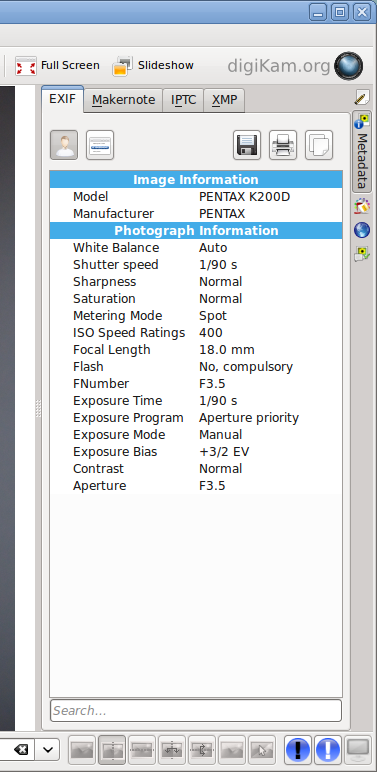The width and height of the screenshot is (377, 772).
Task: Toggle the under-exposure black exclamation indicator
Action: [x=298, y=750]
